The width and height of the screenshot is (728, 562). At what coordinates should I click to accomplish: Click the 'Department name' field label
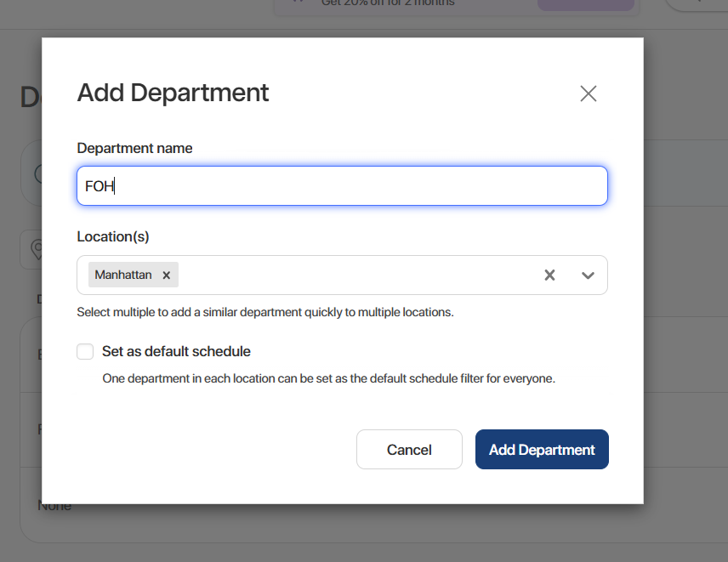click(x=134, y=148)
